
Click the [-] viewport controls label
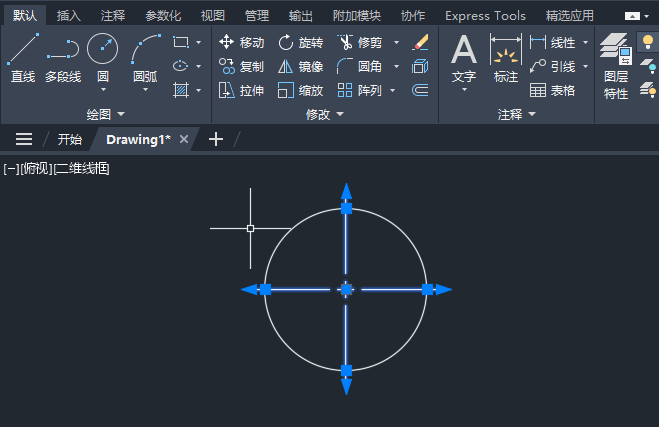11,169
